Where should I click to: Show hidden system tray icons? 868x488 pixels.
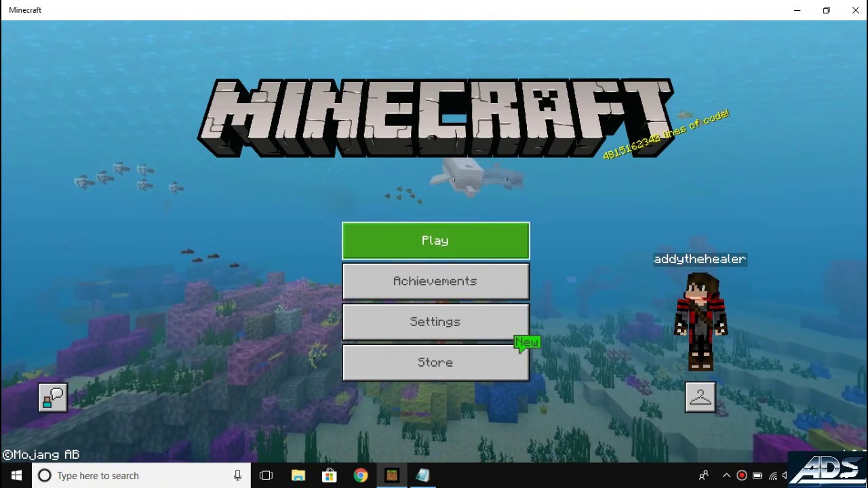[x=726, y=476]
